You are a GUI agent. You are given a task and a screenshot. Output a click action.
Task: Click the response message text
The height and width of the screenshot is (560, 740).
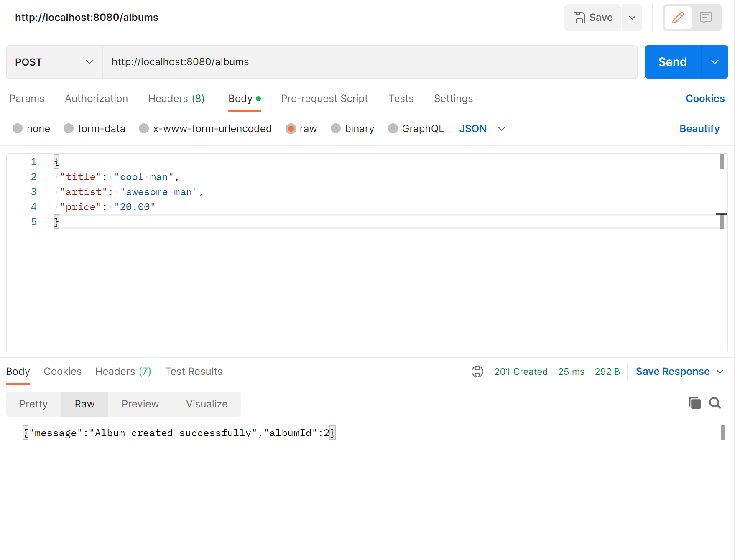click(179, 433)
